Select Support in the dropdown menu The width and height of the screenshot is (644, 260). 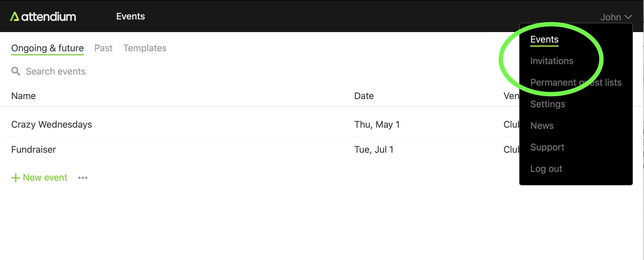(547, 147)
